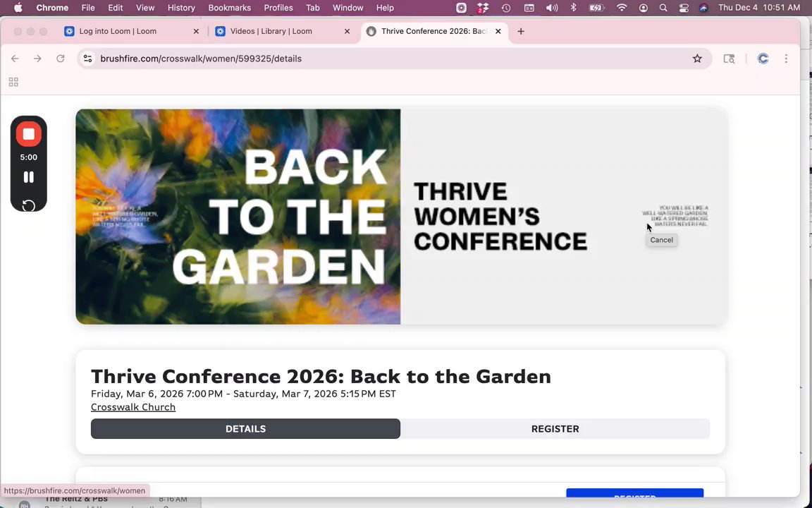Open the Profiles menu
Viewport: 812px width, 508px height.
(x=278, y=8)
